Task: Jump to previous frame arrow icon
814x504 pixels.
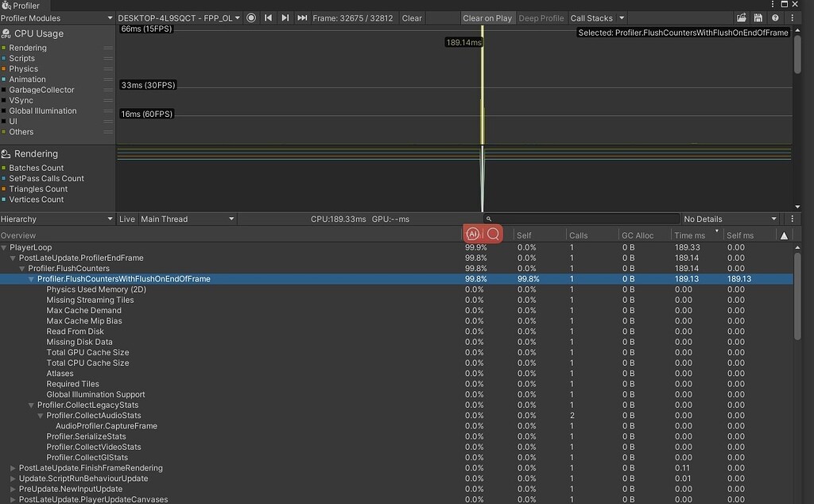Action: tap(269, 17)
